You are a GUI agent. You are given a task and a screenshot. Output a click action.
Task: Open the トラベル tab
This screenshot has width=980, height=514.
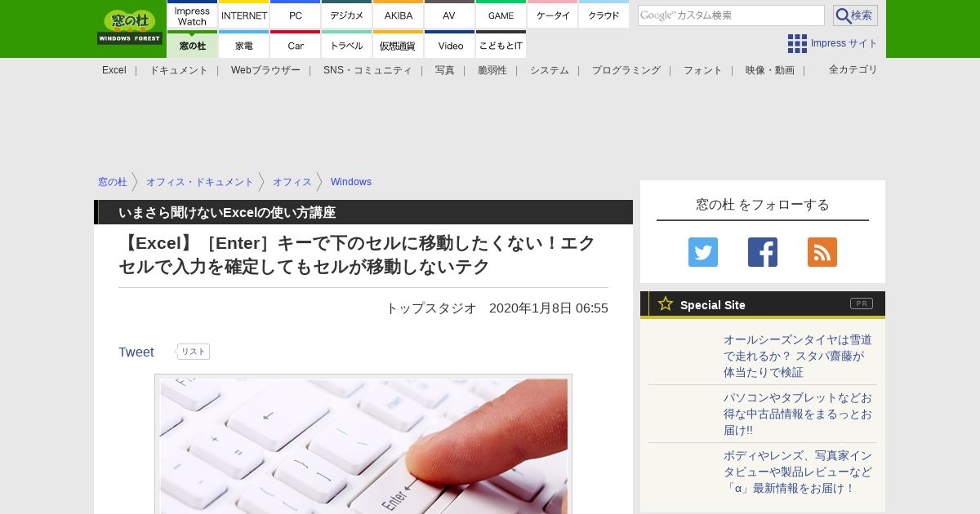point(347,45)
